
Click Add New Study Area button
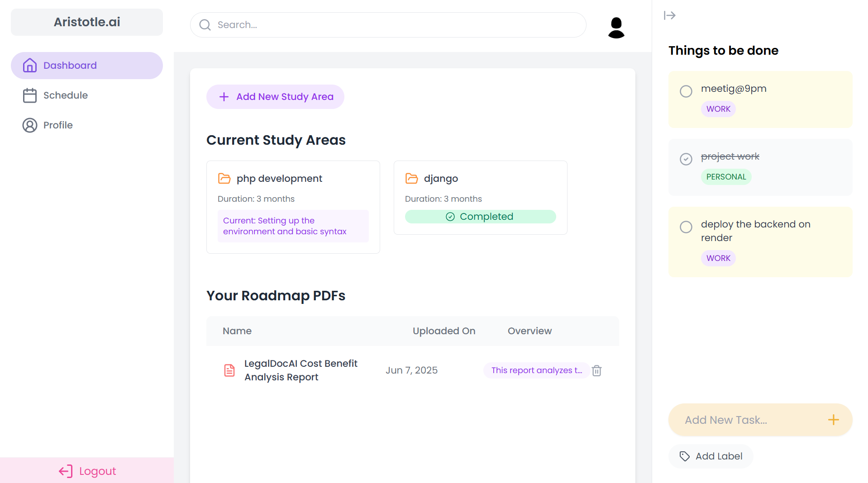(x=275, y=97)
